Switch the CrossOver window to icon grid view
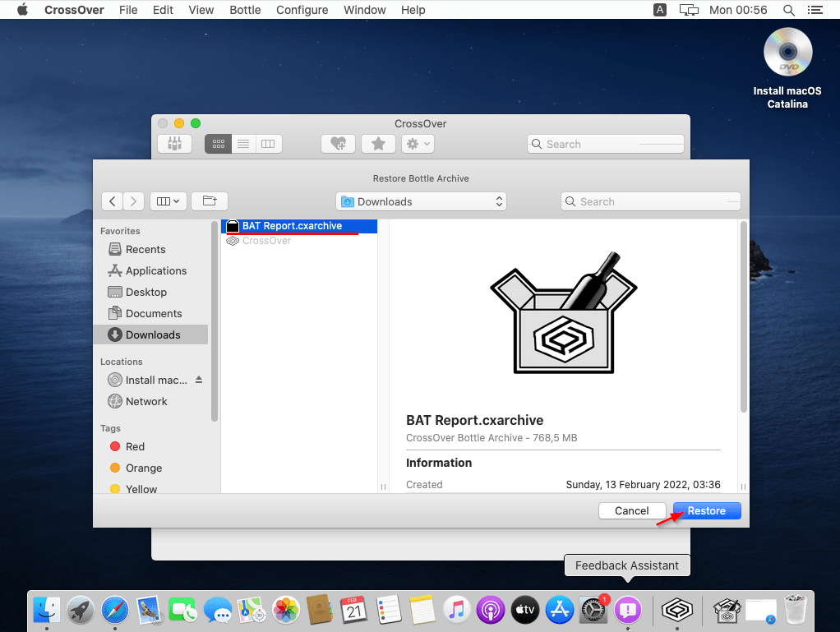The image size is (840, 632). click(218, 144)
